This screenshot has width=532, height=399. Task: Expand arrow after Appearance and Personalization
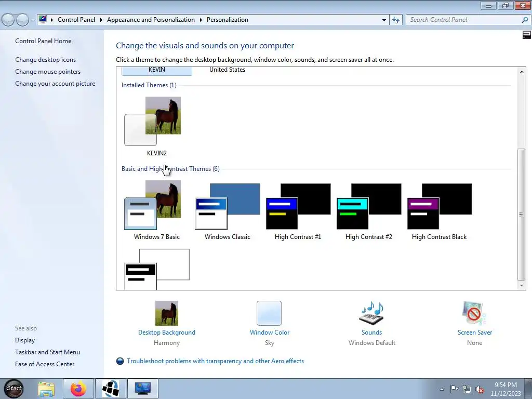tap(201, 20)
